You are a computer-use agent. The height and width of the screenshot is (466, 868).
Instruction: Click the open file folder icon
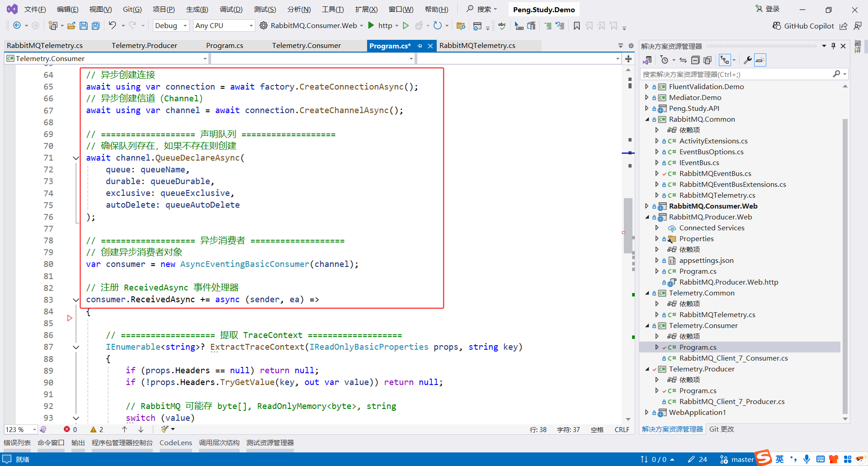71,26
